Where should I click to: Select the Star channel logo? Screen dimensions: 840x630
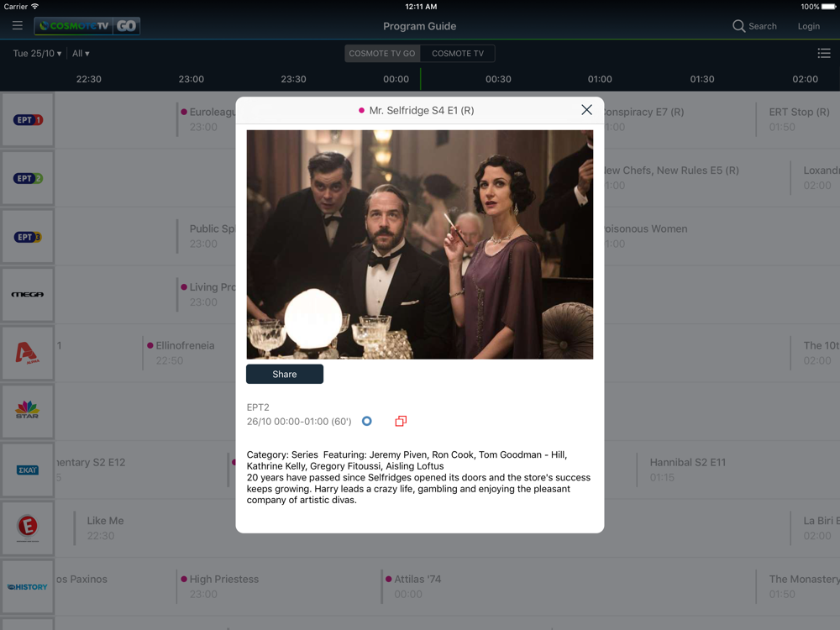[x=28, y=412]
